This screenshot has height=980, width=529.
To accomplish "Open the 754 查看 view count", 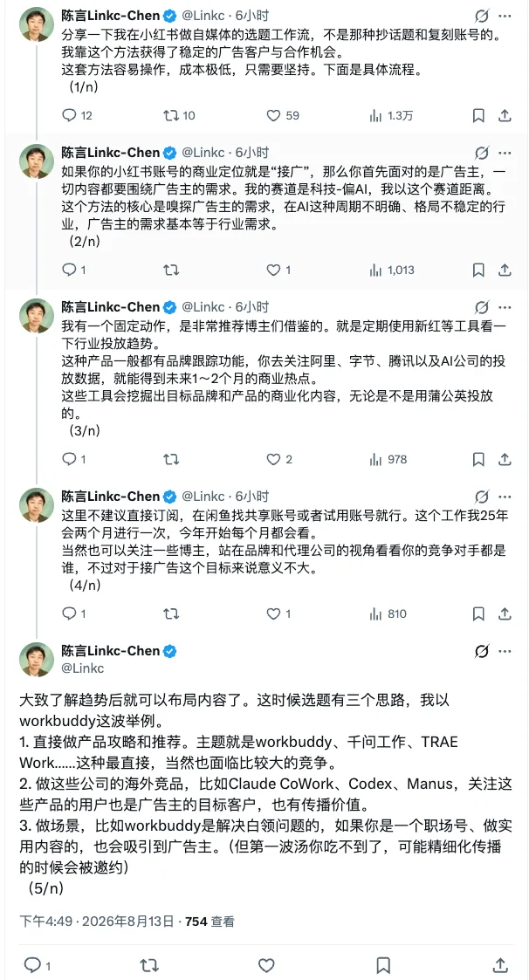I will point(210,921).
